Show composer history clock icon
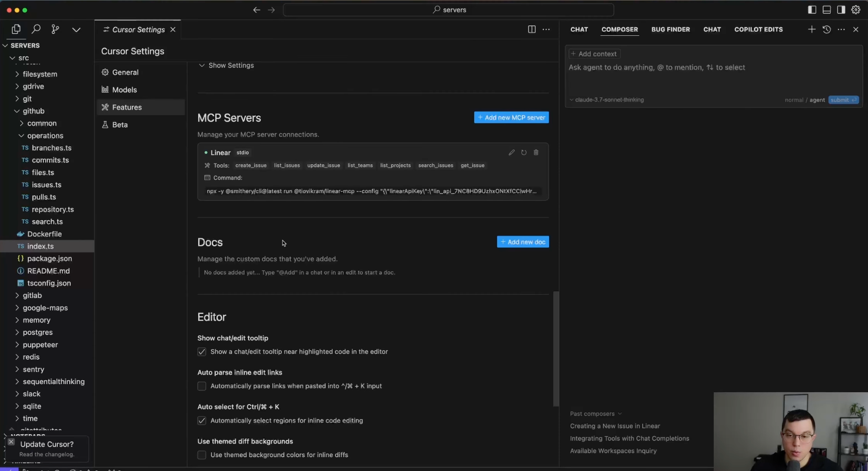The image size is (868, 471). 826,29
